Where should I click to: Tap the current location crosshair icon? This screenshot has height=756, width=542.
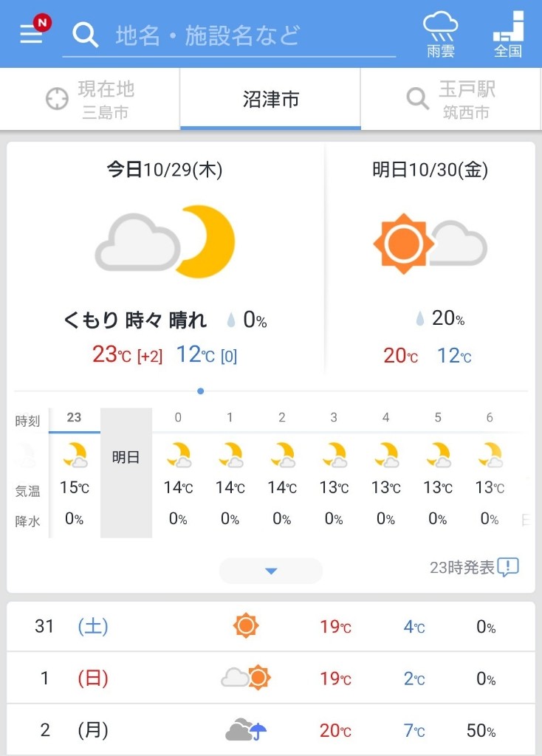(x=57, y=99)
